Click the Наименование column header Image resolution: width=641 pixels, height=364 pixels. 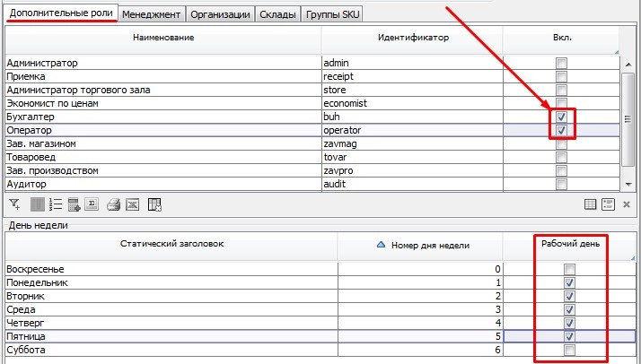tap(163, 39)
